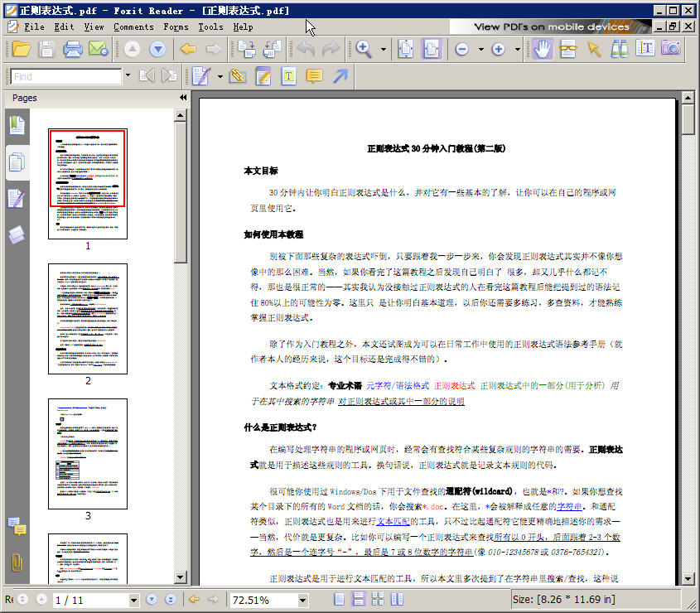Toggle Fit Width view mode
Viewport: 700px width, 613px height.
432,49
